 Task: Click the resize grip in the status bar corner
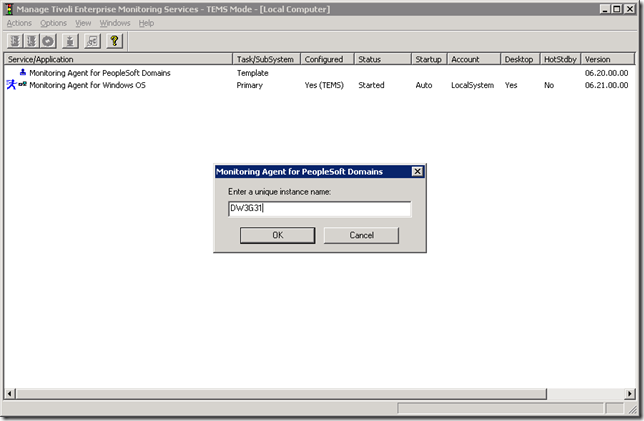pos(632,409)
